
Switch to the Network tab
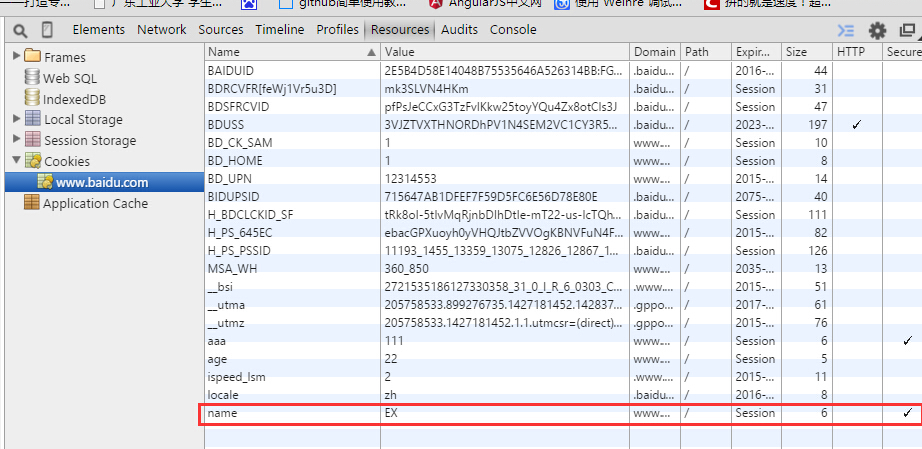(161, 30)
